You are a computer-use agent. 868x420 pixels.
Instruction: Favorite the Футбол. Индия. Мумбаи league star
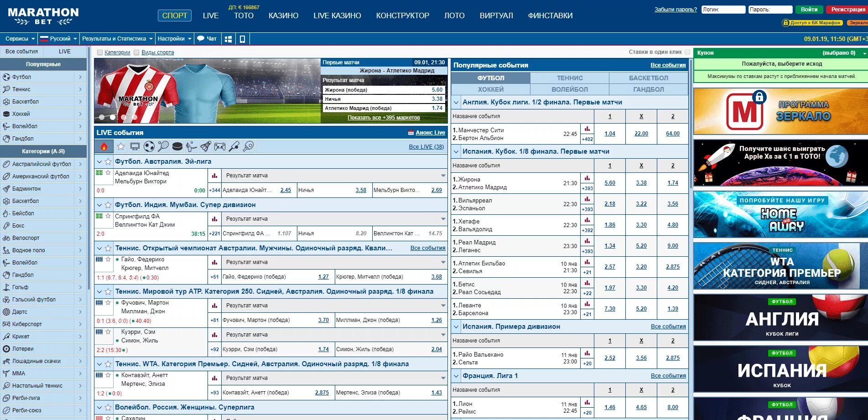[x=108, y=205]
